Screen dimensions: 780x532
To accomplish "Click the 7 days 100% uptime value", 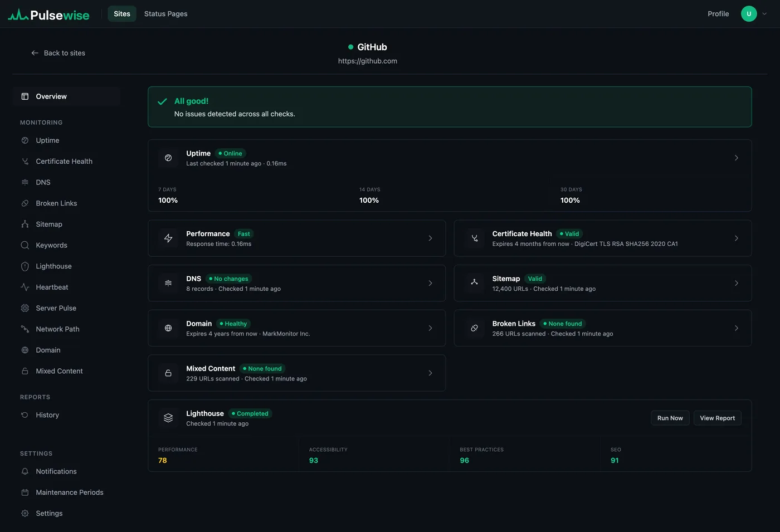I will pos(168,201).
